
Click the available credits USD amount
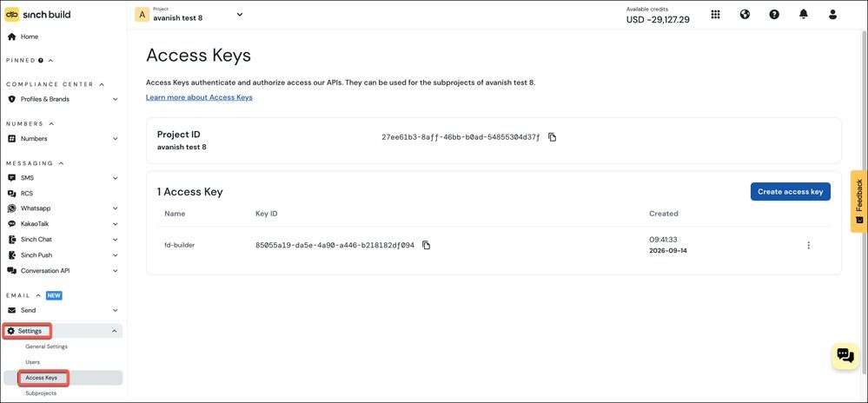658,19
